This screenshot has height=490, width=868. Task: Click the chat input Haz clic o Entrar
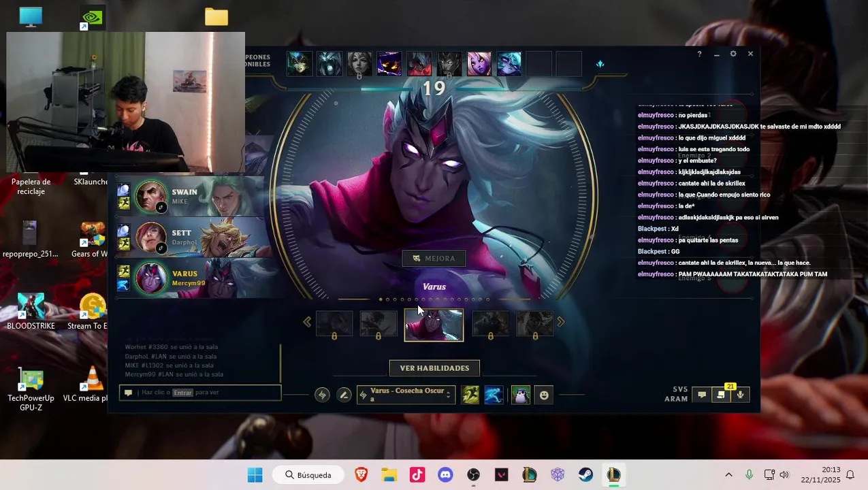pyautogui.click(x=200, y=393)
